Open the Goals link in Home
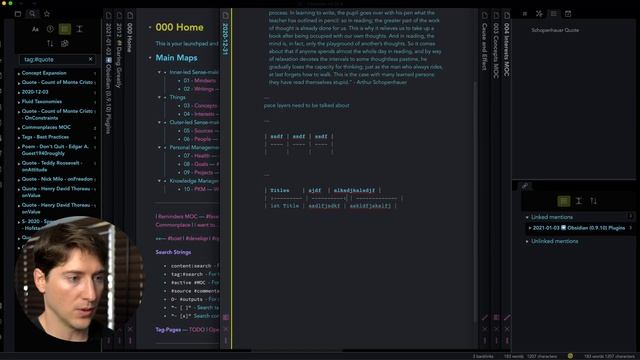Image resolution: width=640 pixels, height=360 pixels. click(x=201, y=164)
